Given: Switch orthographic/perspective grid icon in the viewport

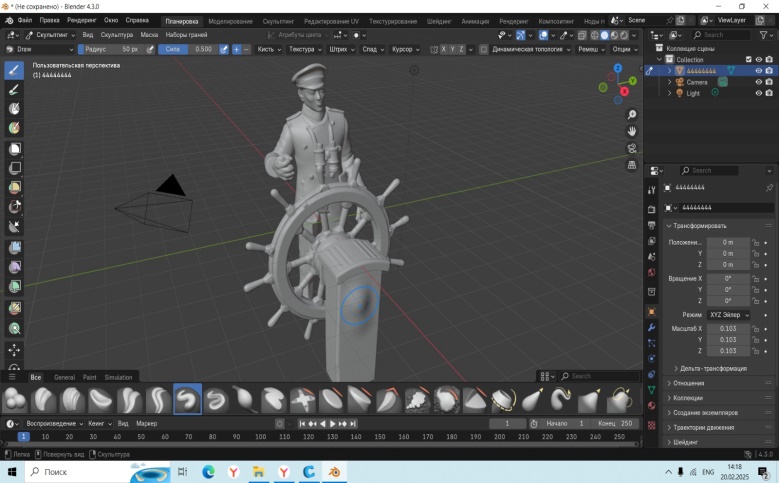Looking at the screenshot, I should (x=631, y=165).
